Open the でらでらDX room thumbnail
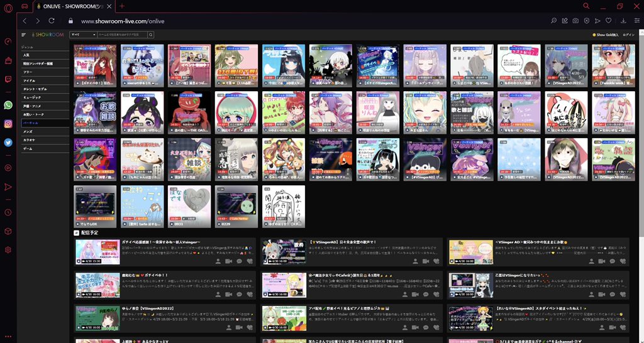The image size is (644, 343). tap(96, 207)
